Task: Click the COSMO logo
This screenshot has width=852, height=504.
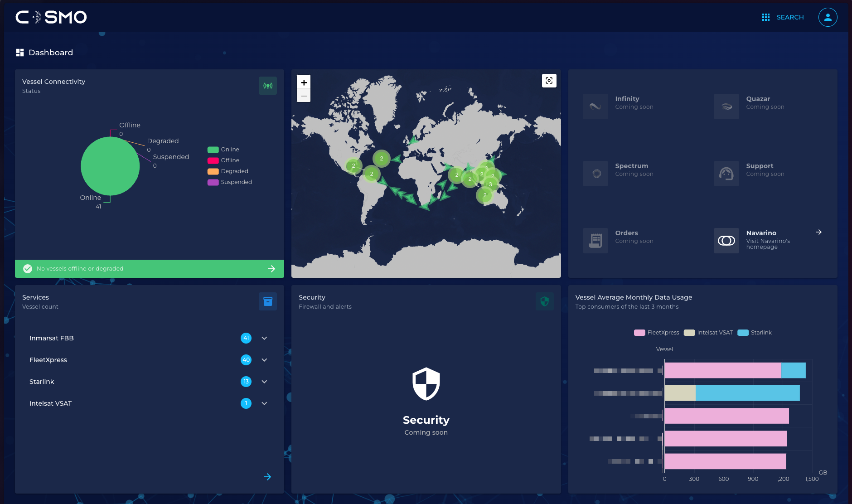Action: (x=51, y=17)
